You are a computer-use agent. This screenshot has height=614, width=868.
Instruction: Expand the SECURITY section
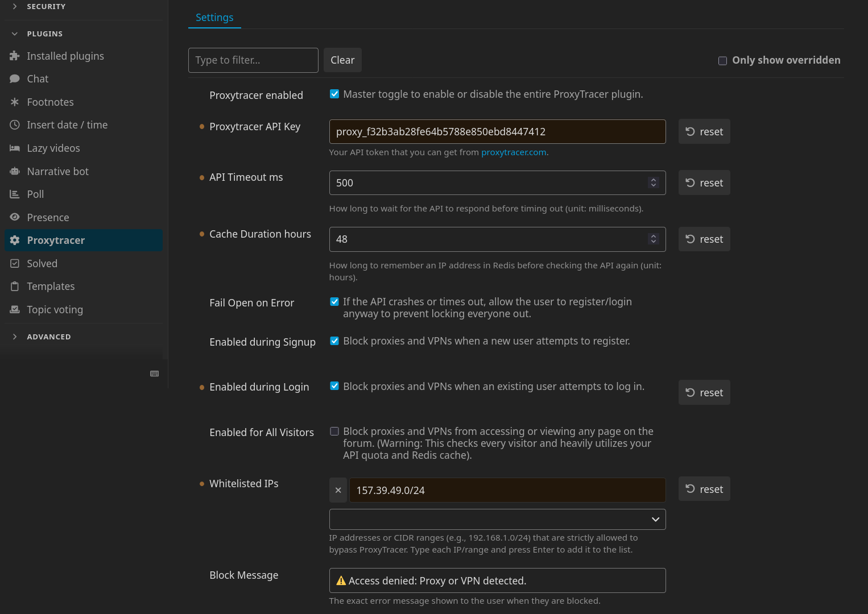46,6
